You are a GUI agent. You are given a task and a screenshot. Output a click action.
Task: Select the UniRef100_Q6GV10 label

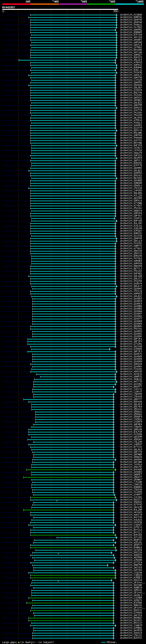tap(131, 98)
